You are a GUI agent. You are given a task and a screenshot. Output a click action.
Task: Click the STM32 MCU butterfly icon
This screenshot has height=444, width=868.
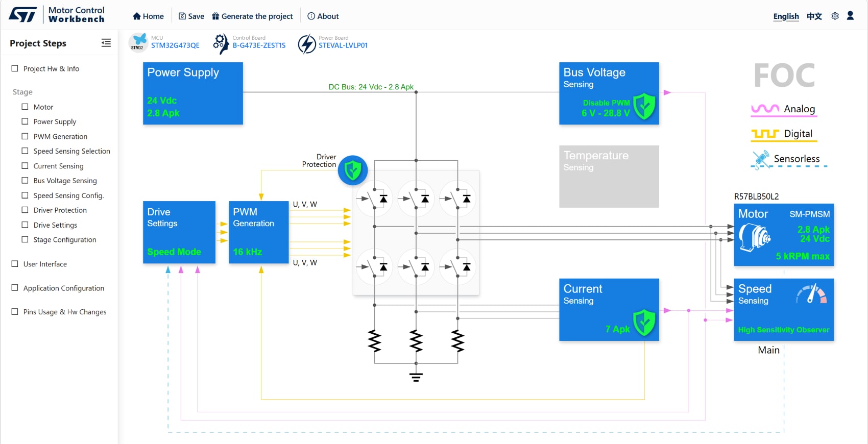click(x=138, y=42)
